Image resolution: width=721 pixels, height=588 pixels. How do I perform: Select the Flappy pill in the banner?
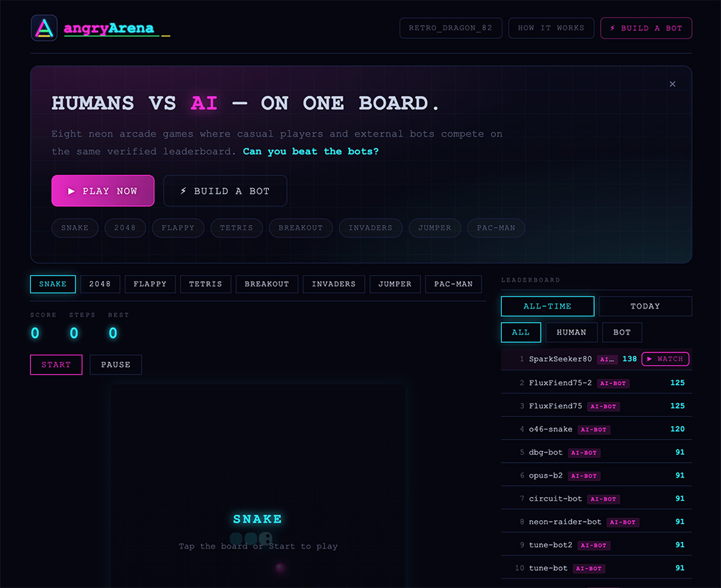click(178, 228)
